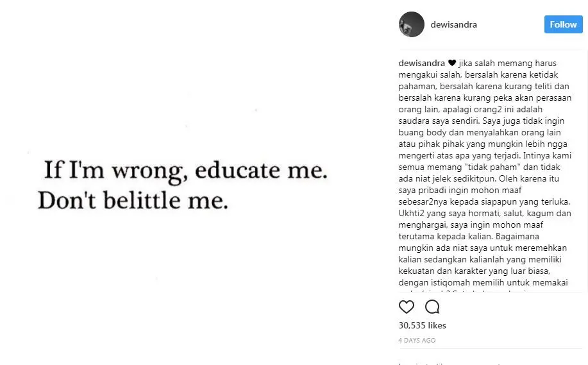Click the speech bubble comment icon
Image resolution: width=588 pixels, height=365 pixels.
coord(432,307)
